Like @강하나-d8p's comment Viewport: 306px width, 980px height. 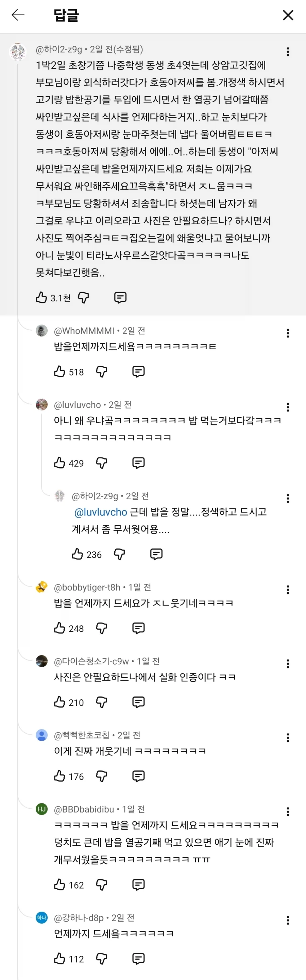tap(60, 958)
